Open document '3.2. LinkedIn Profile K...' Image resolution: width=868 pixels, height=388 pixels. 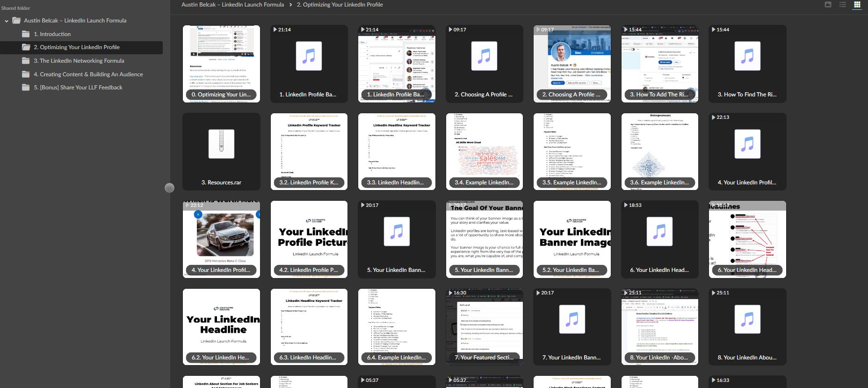coord(309,152)
